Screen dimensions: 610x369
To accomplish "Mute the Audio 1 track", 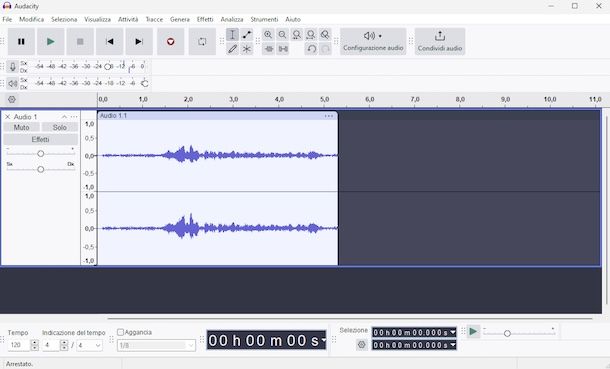I will (21, 127).
